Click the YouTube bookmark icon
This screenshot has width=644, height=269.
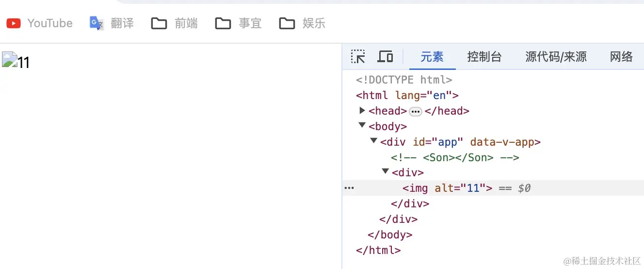pyautogui.click(x=14, y=23)
